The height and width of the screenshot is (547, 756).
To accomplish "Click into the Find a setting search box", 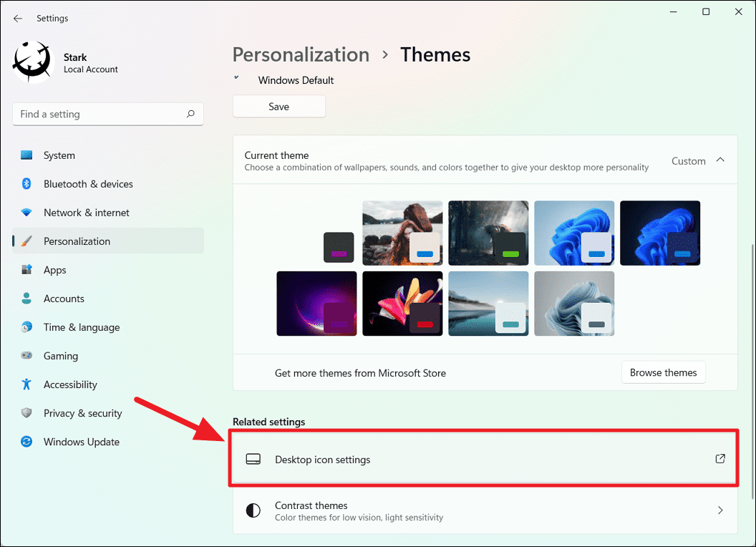I will pyautogui.click(x=108, y=114).
